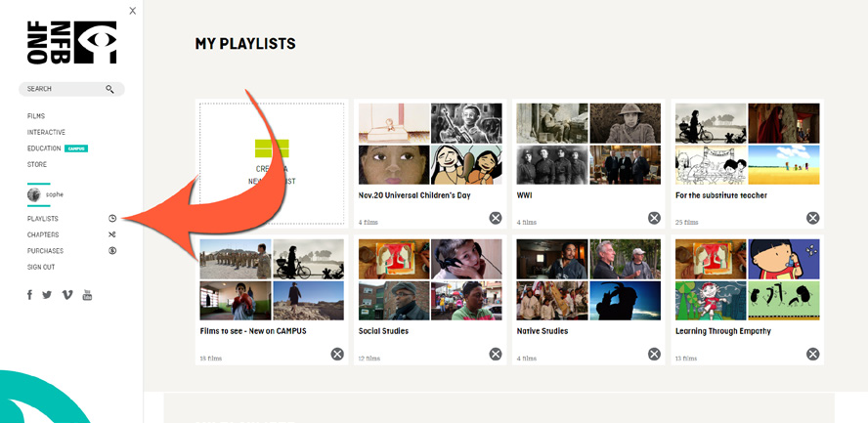Open Films to see - New on CAMPUS
Viewport: 868px width, 423px height.
click(x=253, y=331)
